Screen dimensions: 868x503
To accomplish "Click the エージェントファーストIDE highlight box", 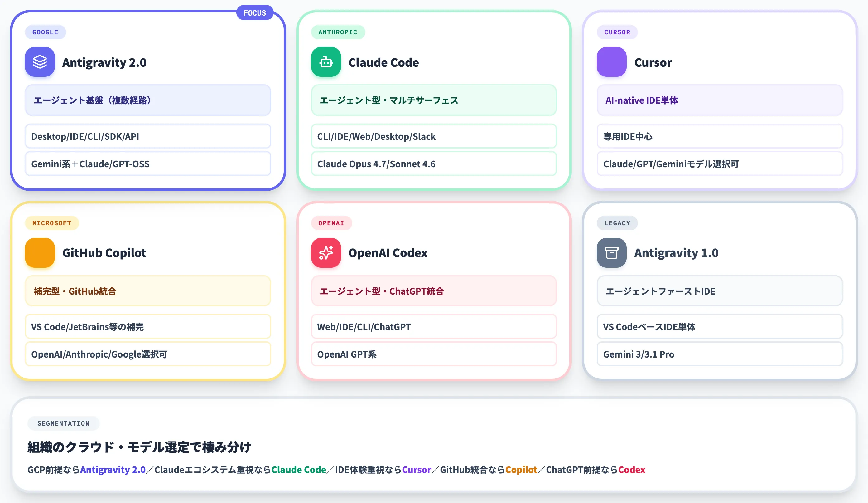I will point(720,291).
